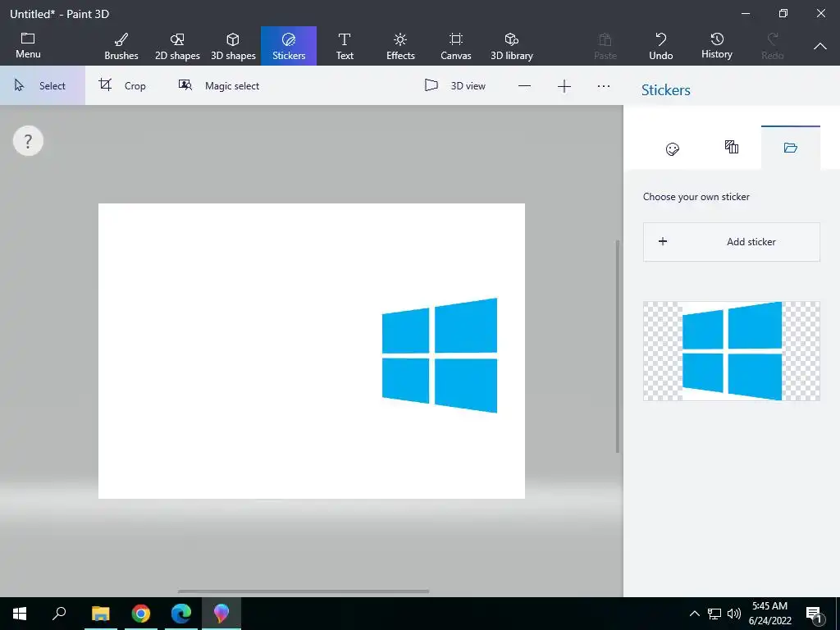Choose the Crop tool
This screenshot has width=840, height=630.
[123, 85]
